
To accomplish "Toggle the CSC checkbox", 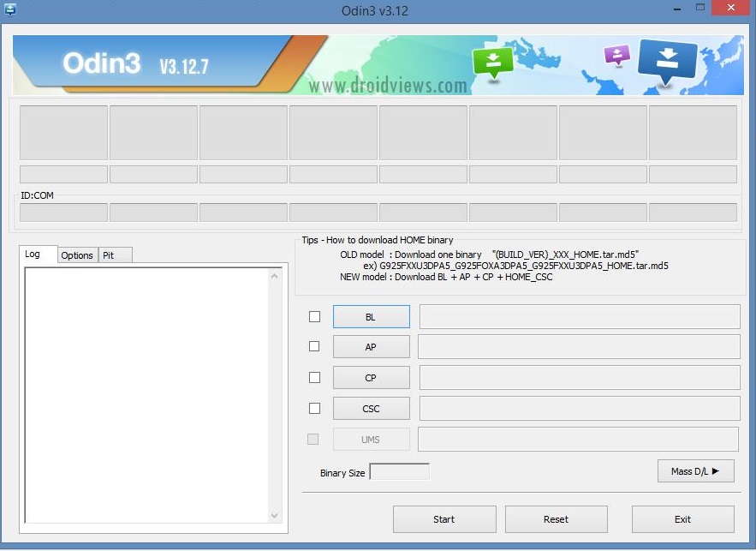I will click(x=314, y=408).
